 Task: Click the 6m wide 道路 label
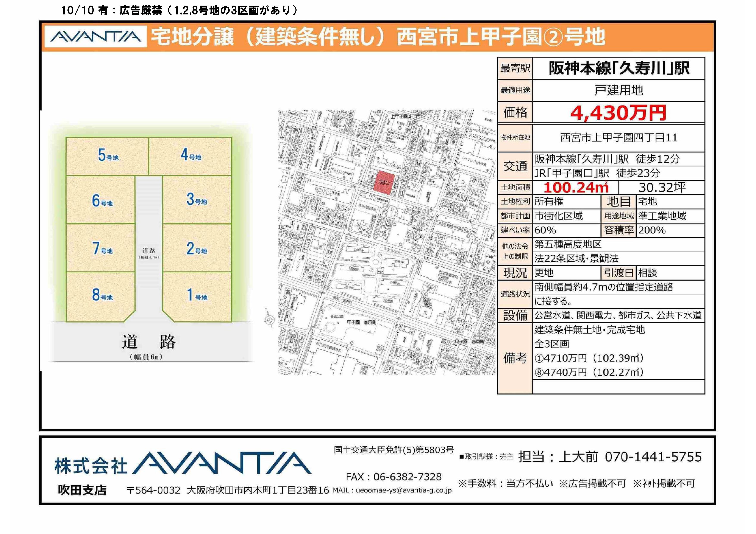(x=148, y=342)
